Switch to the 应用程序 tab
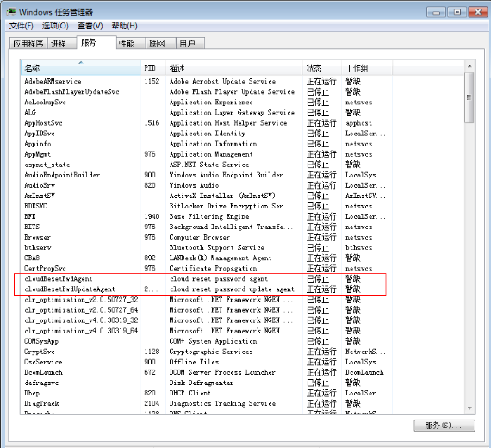The width and height of the screenshot is (491, 448). coord(28,43)
